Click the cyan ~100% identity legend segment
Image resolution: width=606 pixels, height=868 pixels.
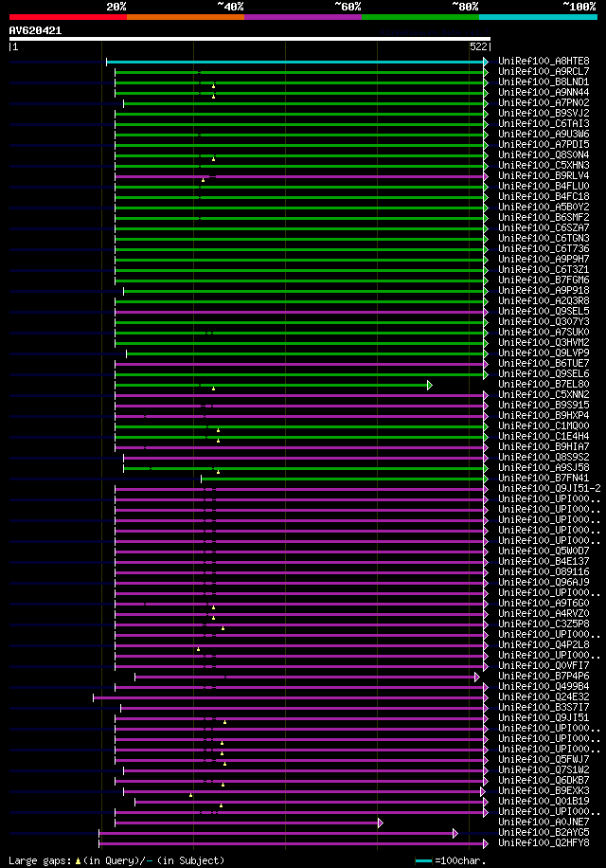(538, 17)
